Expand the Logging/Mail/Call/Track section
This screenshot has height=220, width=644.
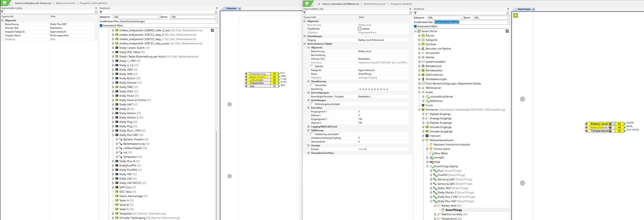[308, 127]
